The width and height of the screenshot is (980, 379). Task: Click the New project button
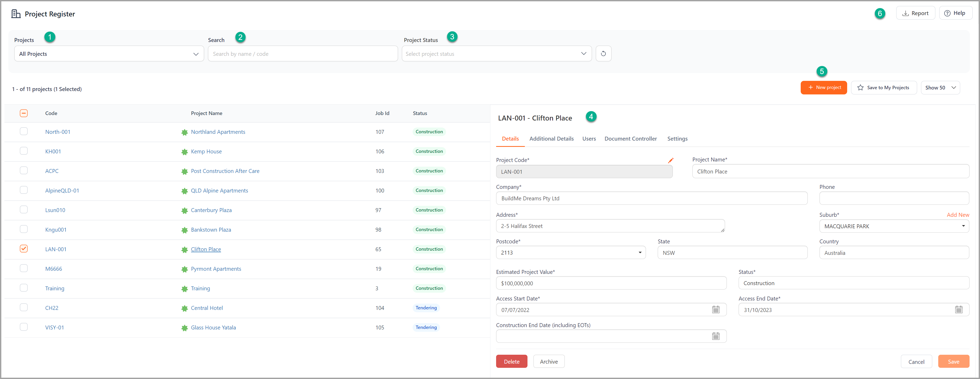coord(824,87)
